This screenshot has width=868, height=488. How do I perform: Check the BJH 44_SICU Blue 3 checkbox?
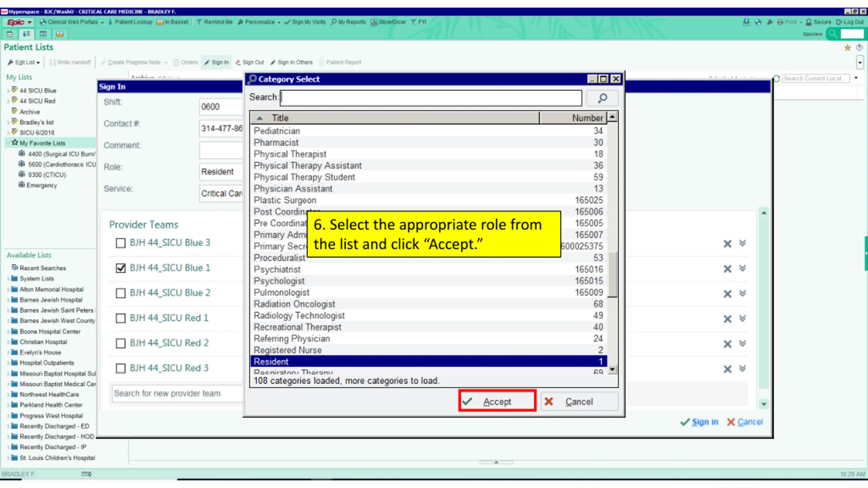coord(121,243)
